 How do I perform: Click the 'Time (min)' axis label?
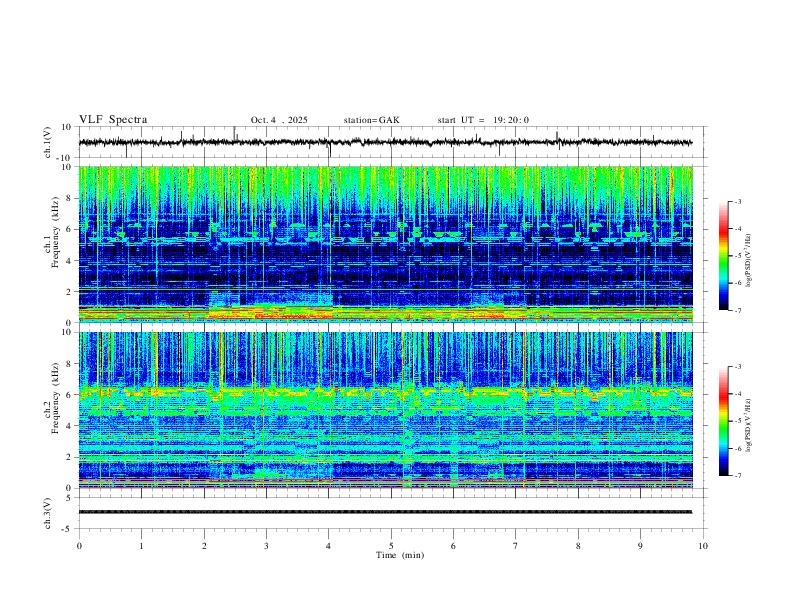pyautogui.click(x=400, y=555)
